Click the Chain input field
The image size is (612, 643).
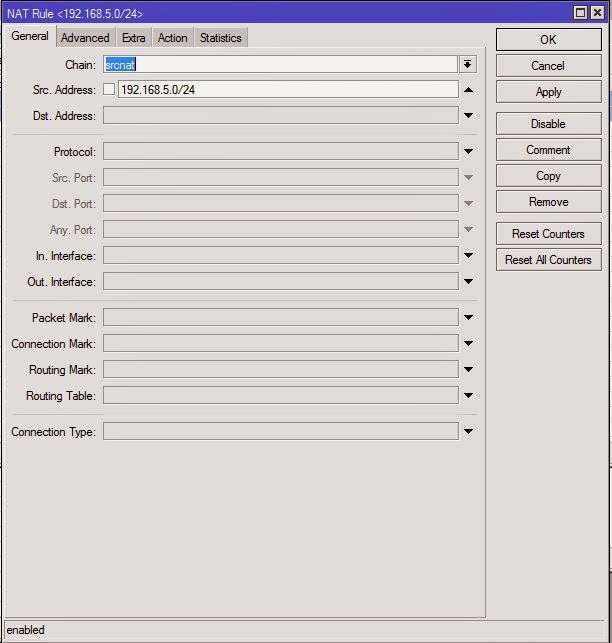coord(280,64)
